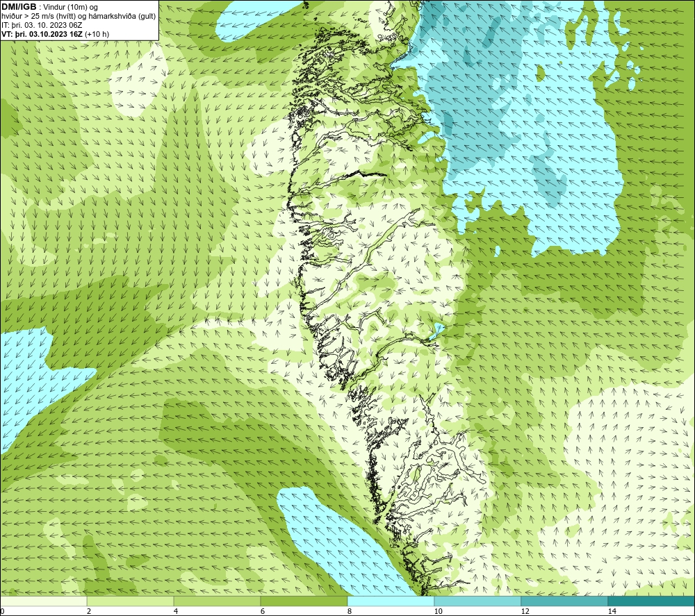Click the scale label '12'
The width and height of the screenshot is (695, 616).
pos(525,612)
